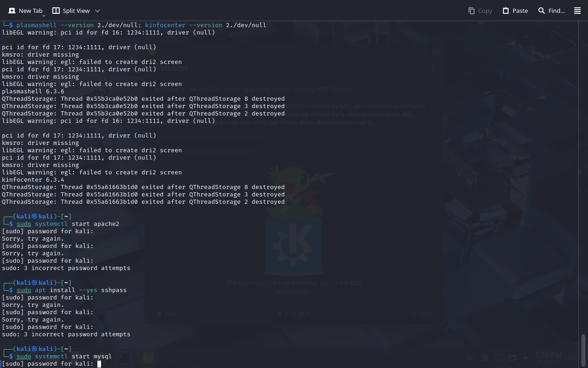588x368 pixels.
Task: Click the Thread 0x55b3ca0e52b0 '2 destroyed' line
Action: click(143, 114)
